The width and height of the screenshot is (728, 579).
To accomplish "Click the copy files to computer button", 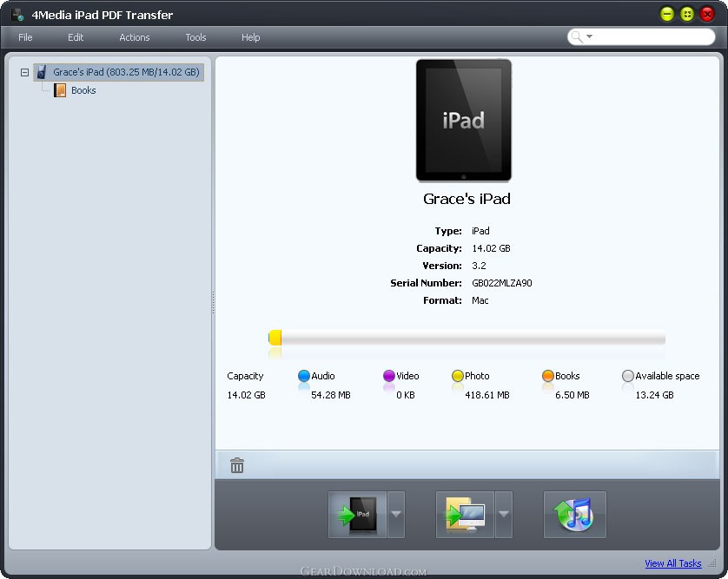I will [x=465, y=515].
